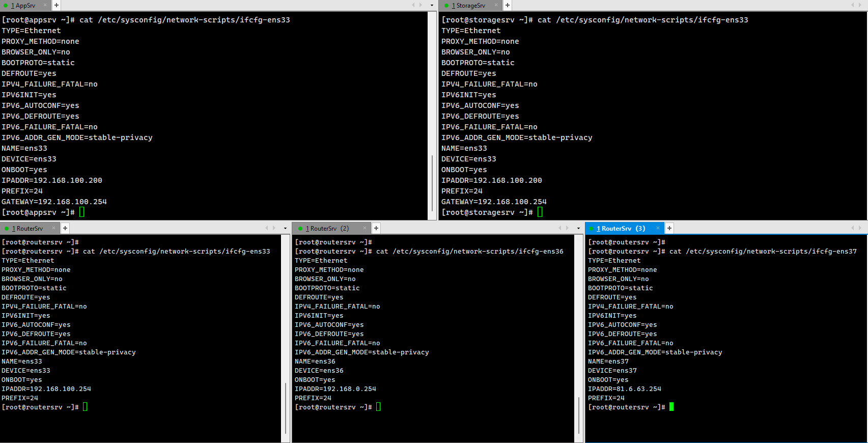Click tab scroll-right arrow in first RouterSrv pane
This screenshot has width=868, height=443.
coord(274,228)
